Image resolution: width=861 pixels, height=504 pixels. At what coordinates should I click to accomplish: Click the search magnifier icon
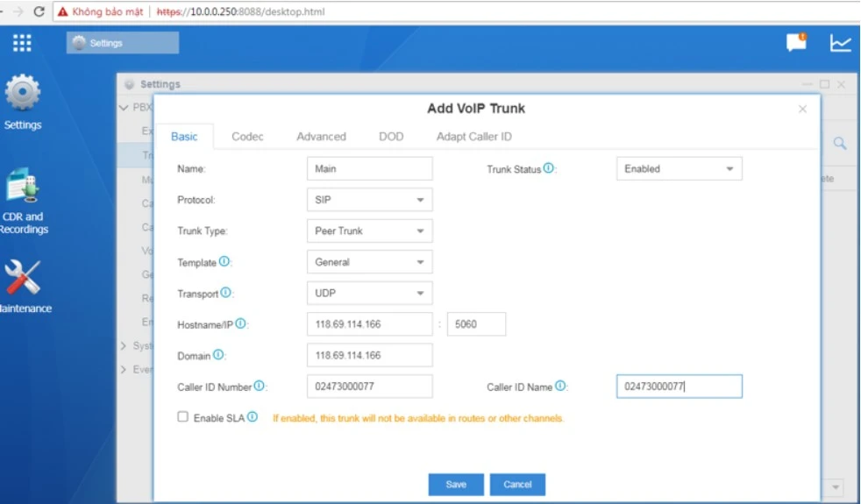[839, 144]
